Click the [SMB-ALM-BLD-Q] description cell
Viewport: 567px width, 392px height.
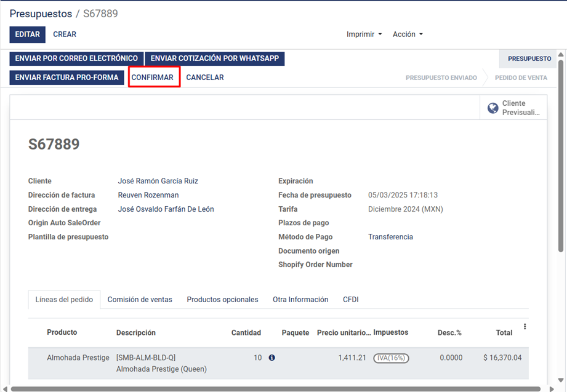click(x=161, y=363)
